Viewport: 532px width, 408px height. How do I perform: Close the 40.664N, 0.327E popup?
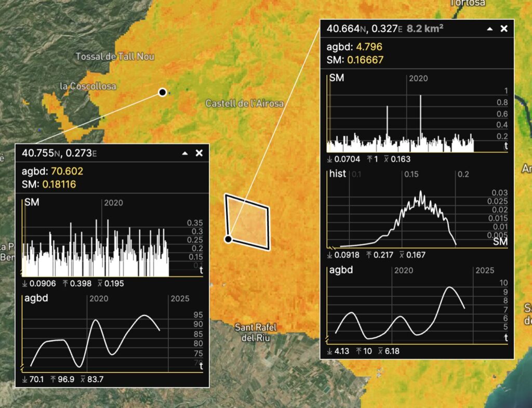click(503, 29)
